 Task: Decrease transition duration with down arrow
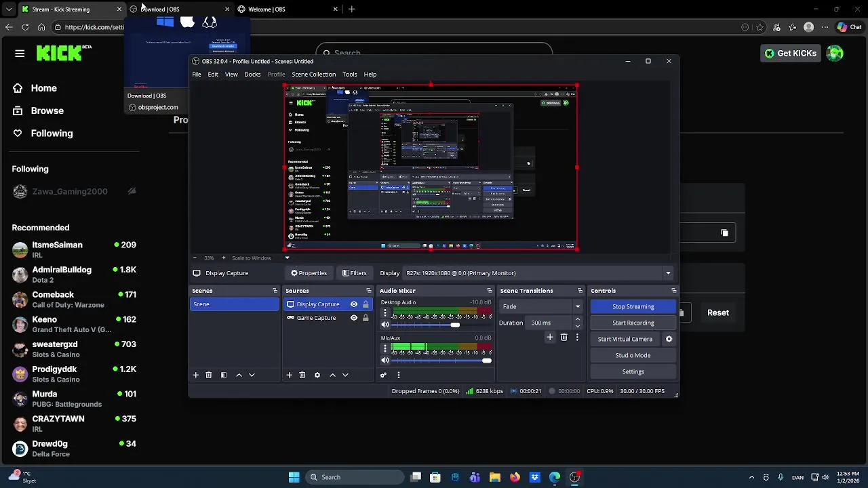coord(578,326)
